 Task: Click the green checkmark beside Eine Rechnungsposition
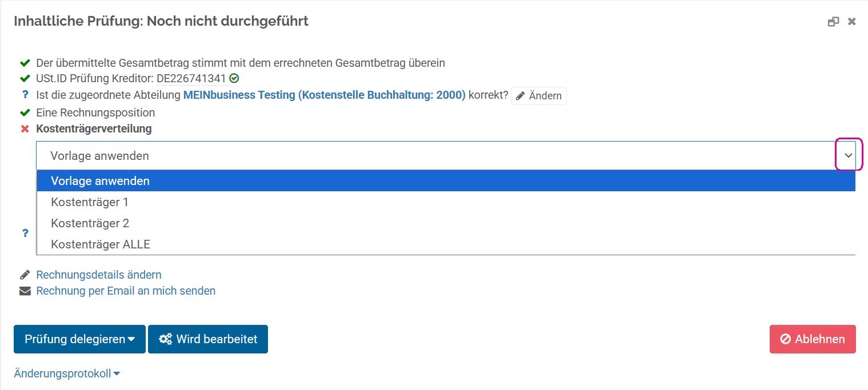25,112
